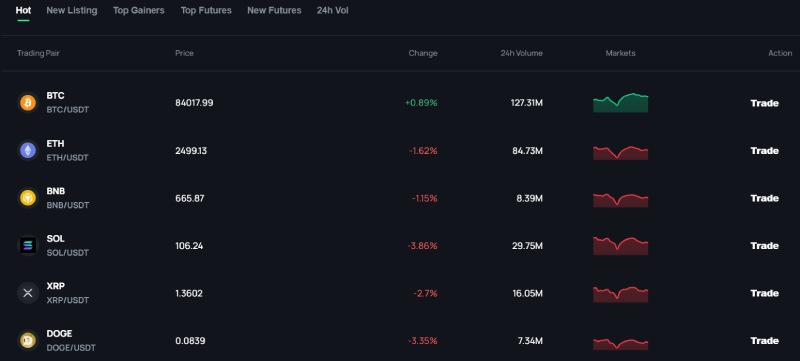Open the DOGE market sparkline chart
Viewport: 800px width, 361px height.
click(x=620, y=344)
